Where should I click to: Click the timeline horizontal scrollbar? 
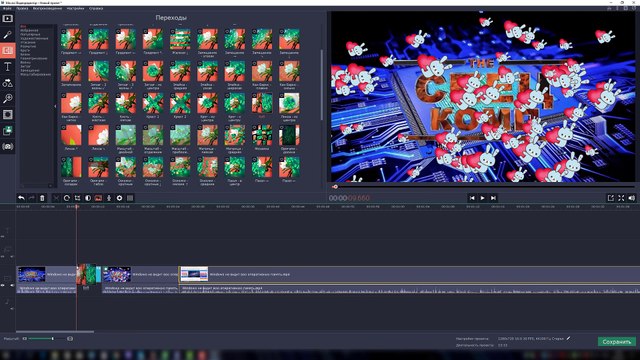55,331
